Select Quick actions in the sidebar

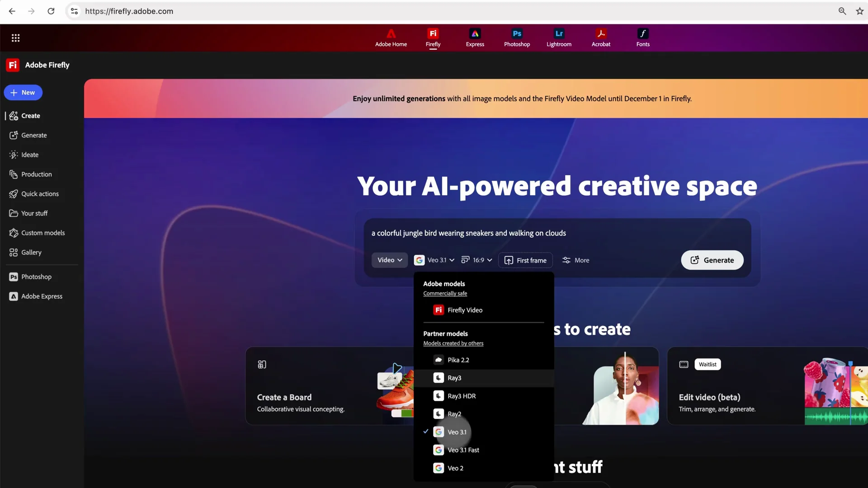click(x=40, y=193)
